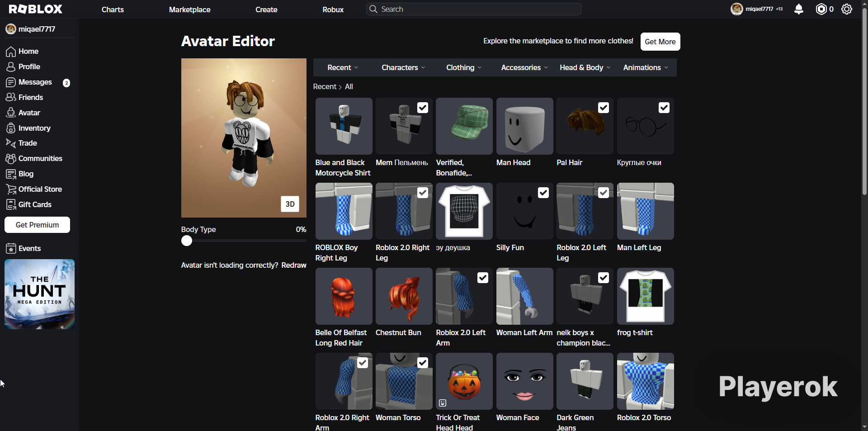Open the Create top menu

pyautogui.click(x=266, y=9)
